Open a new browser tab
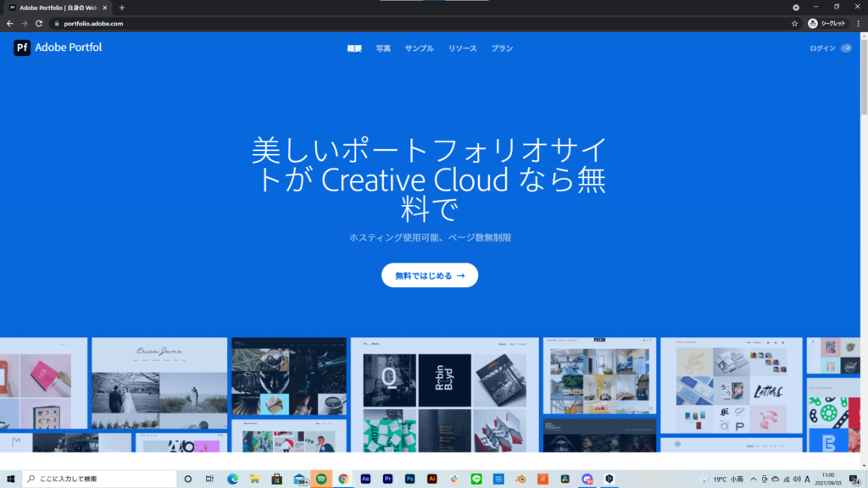Screen dimensions: 868x488 tap(122, 8)
